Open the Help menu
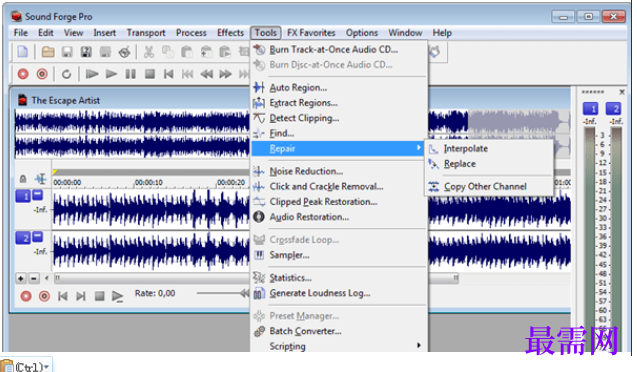The height and width of the screenshot is (372, 637). pyautogui.click(x=442, y=32)
